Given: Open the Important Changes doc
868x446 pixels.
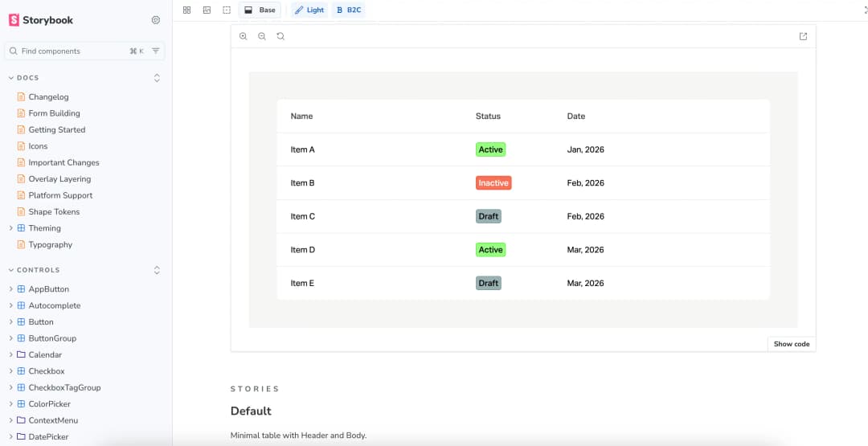Looking at the screenshot, I should pyautogui.click(x=63, y=162).
